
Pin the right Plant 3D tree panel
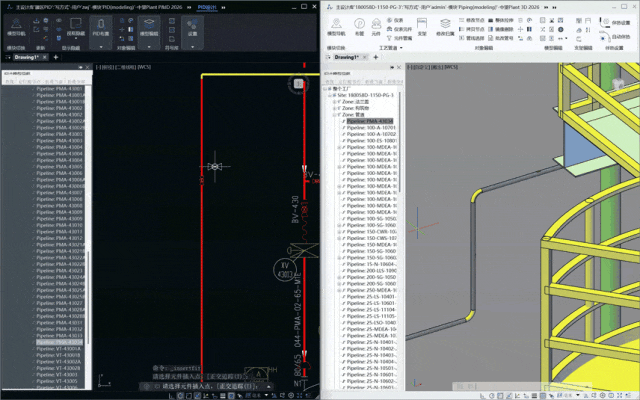pos(392,67)
